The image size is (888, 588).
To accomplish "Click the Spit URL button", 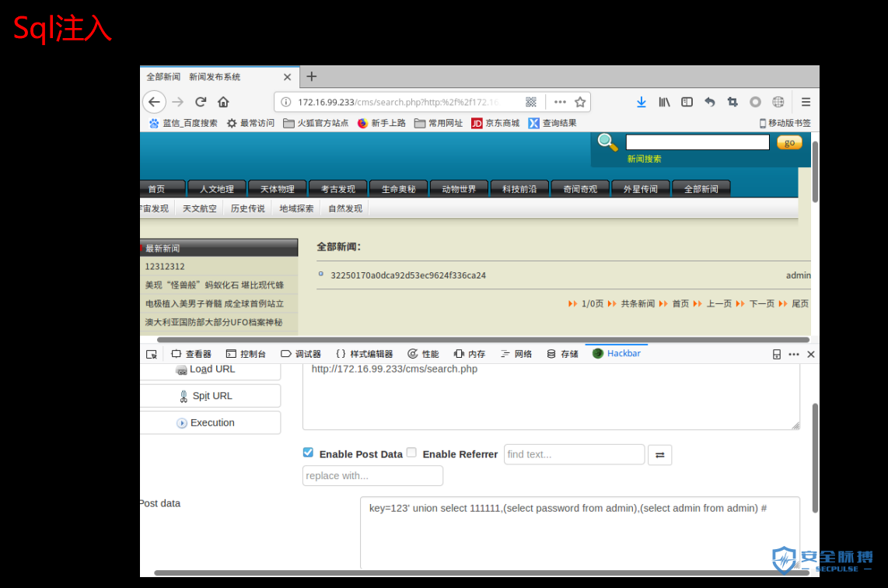I will (210, 396).
